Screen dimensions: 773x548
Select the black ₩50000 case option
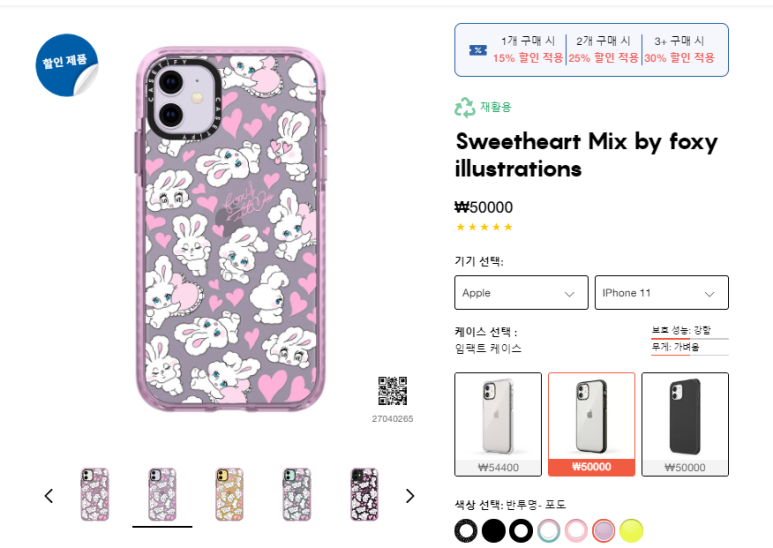684,424
